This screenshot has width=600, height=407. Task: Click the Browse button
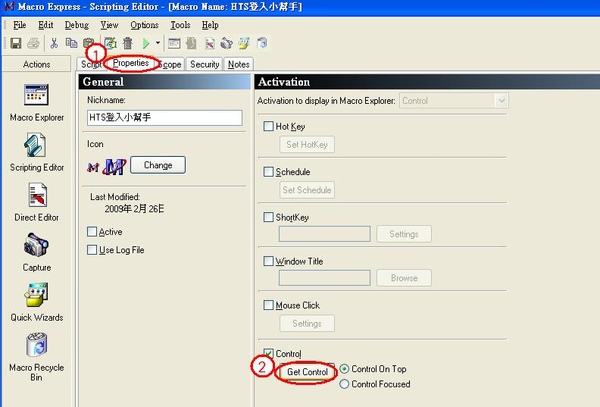pos(404,278)
